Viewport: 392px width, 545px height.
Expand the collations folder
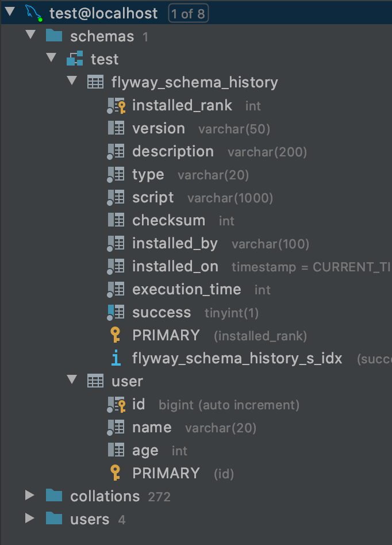point(30,496)
